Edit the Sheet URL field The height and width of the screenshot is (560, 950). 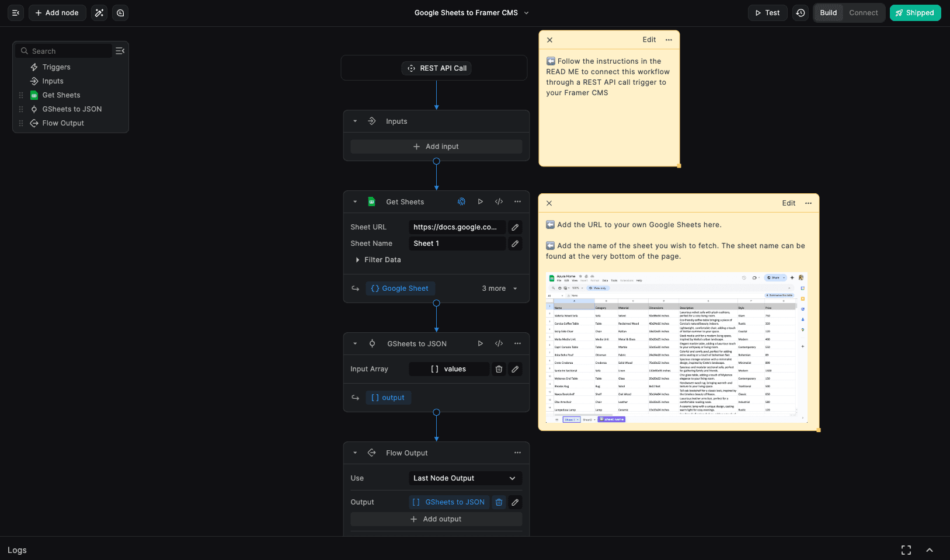(x=515, y=227)
